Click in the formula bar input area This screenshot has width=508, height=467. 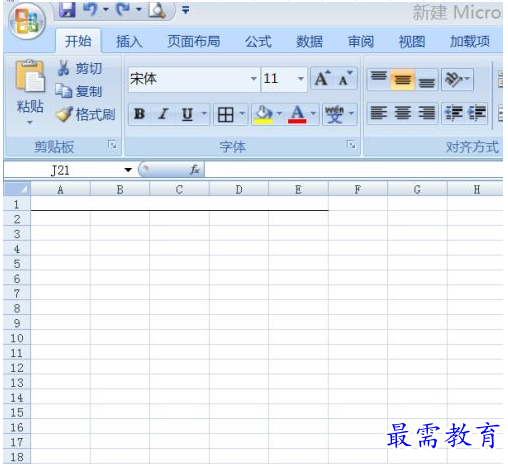353,170
